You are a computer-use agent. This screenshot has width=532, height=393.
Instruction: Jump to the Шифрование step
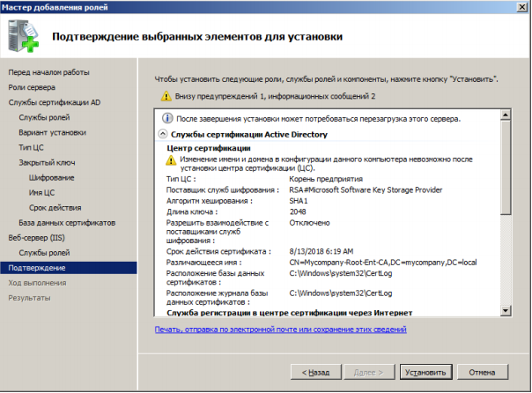pyautogui.click(x=51, y=177)
